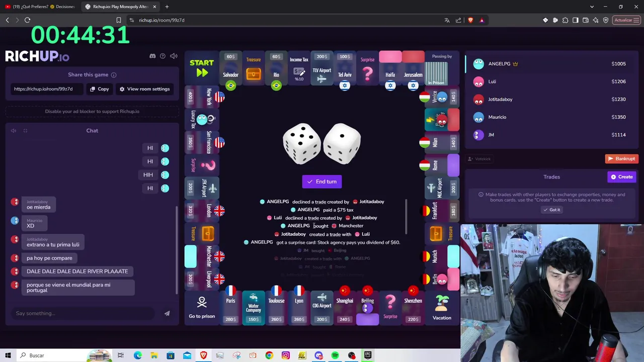Open Rio property tile

pos(276,69)
